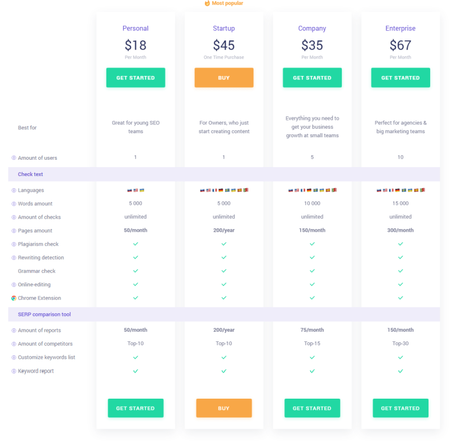Click the Personal plan title

point(136,28)
